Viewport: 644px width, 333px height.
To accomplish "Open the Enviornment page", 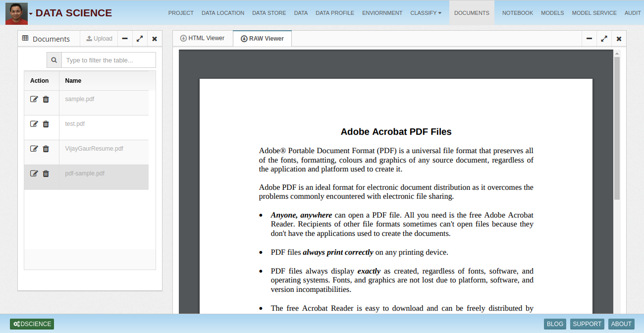I will point(382,13).
